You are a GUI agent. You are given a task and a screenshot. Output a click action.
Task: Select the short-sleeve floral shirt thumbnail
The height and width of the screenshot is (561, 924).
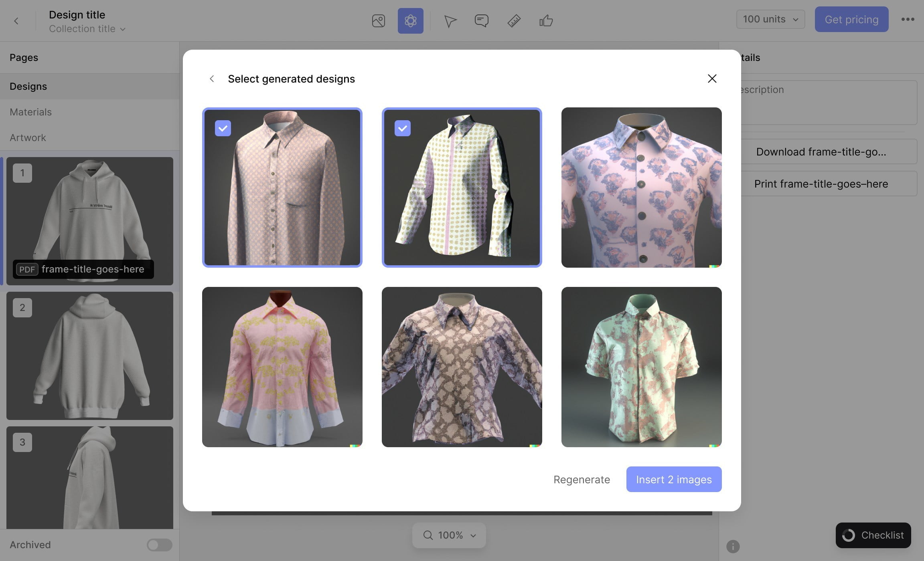coord(641,367)
